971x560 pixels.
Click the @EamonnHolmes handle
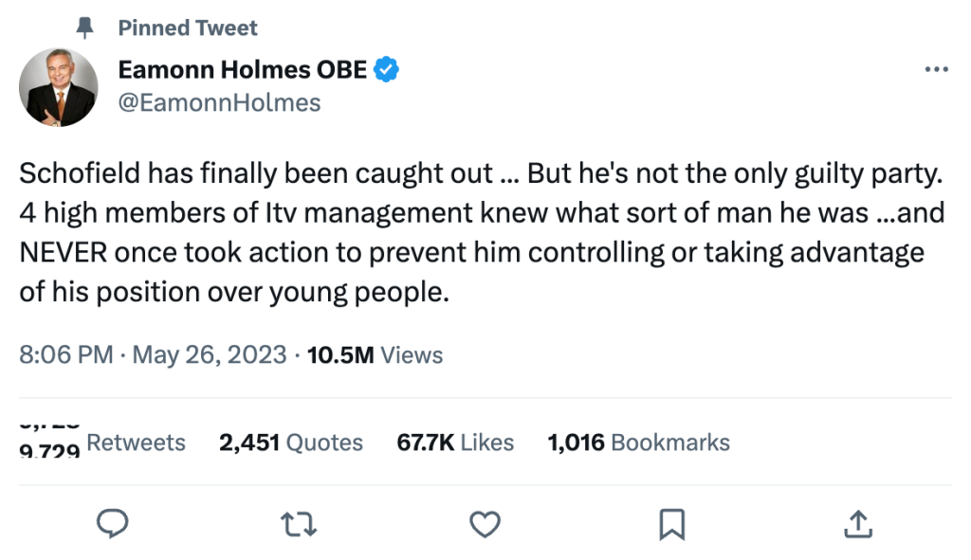click(219, 102)
